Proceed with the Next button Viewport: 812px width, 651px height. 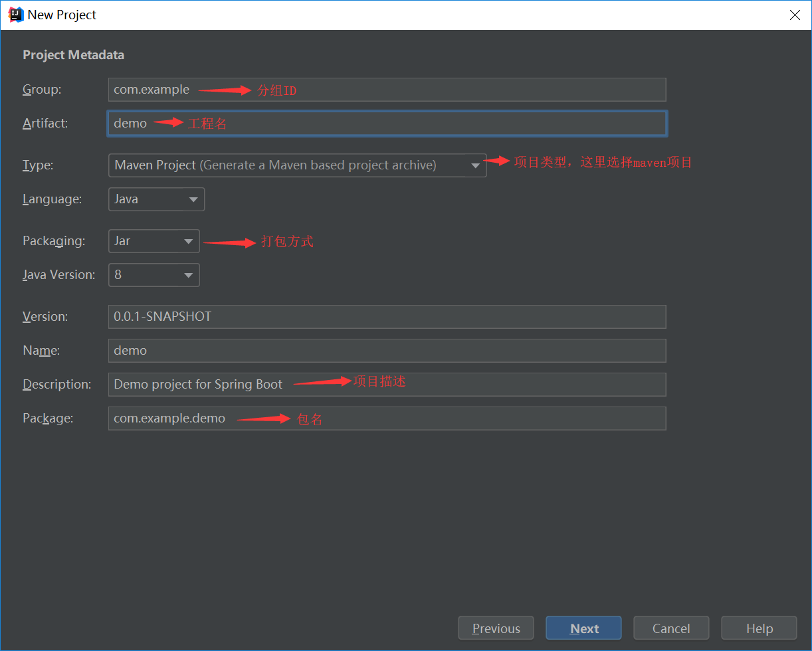click(x=583, y=628)
